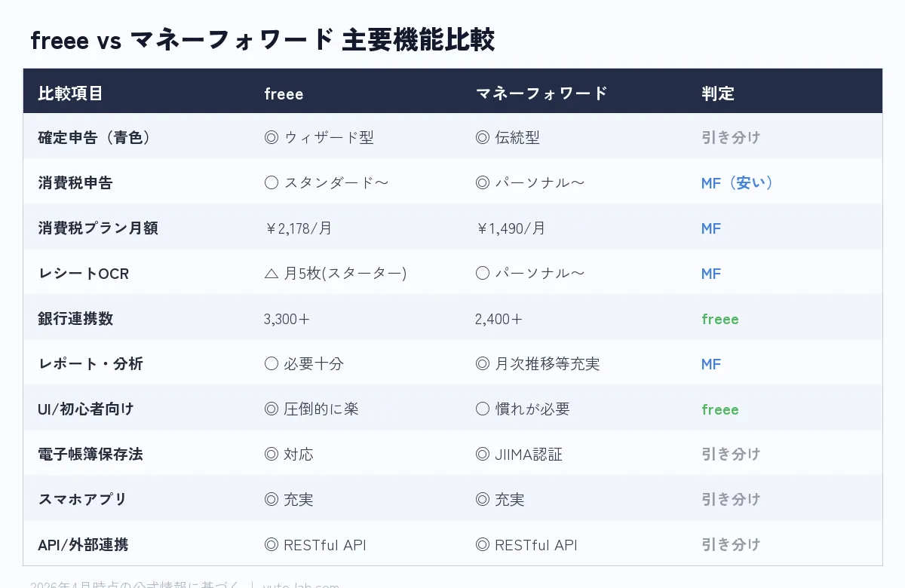Select the green freee verdict for 銀行連携数
This screenshot has height=588, width=905.
point(719,319)
